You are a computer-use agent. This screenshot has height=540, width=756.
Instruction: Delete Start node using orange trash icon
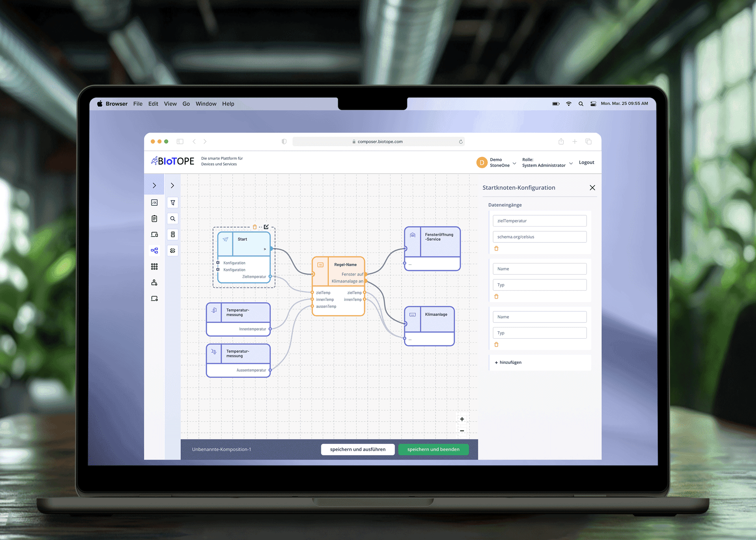point(254,227)
